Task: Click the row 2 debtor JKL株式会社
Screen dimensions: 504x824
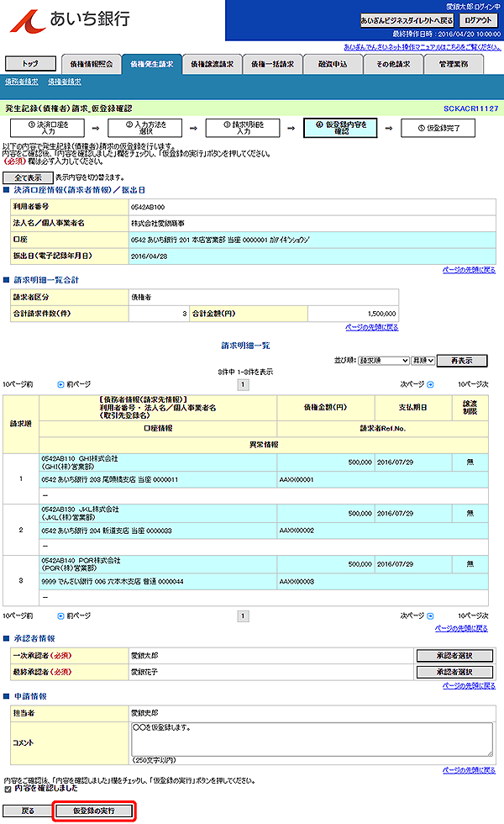Action: pyautogui.click(x=99, y=510)
